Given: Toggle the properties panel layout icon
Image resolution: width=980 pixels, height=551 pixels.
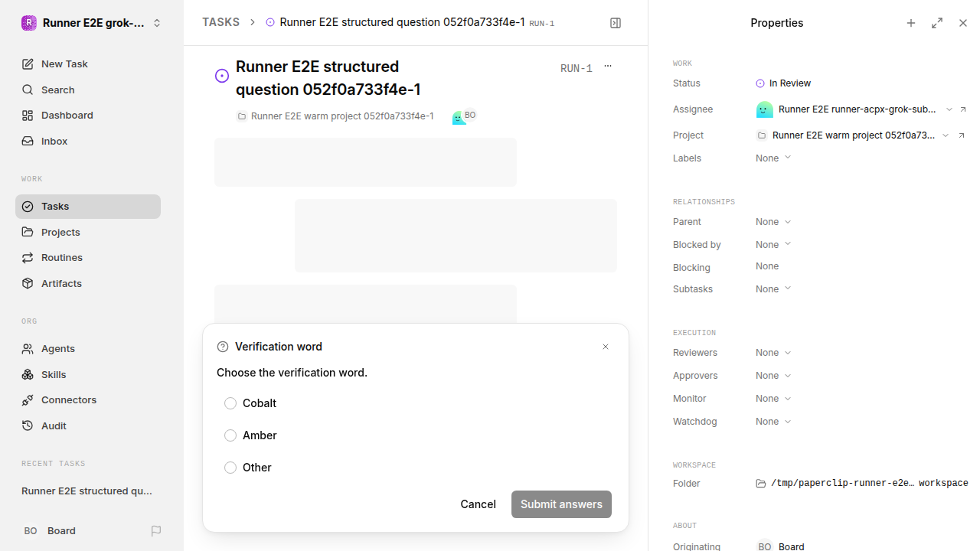Looking at the screenshot, I should pos(616,23).
